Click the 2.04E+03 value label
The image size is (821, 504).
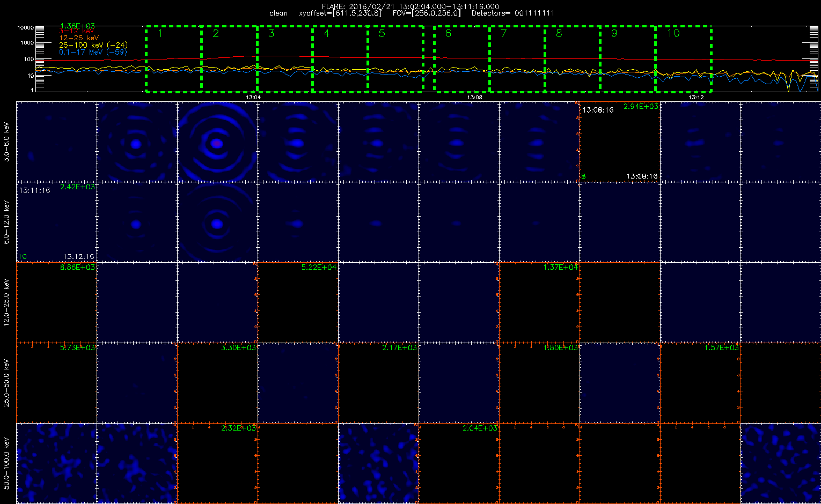480,428
